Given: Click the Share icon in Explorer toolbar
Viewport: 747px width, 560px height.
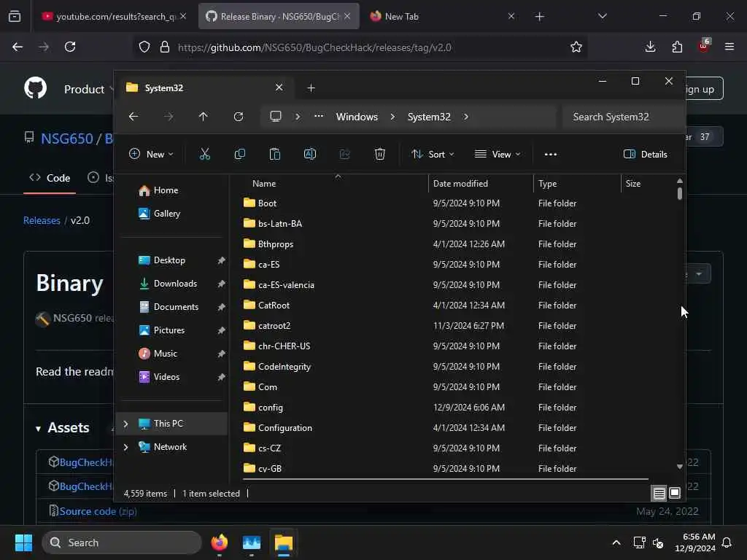Looking at the screenshot, I should pyautogui.click(x=345, y=154).
